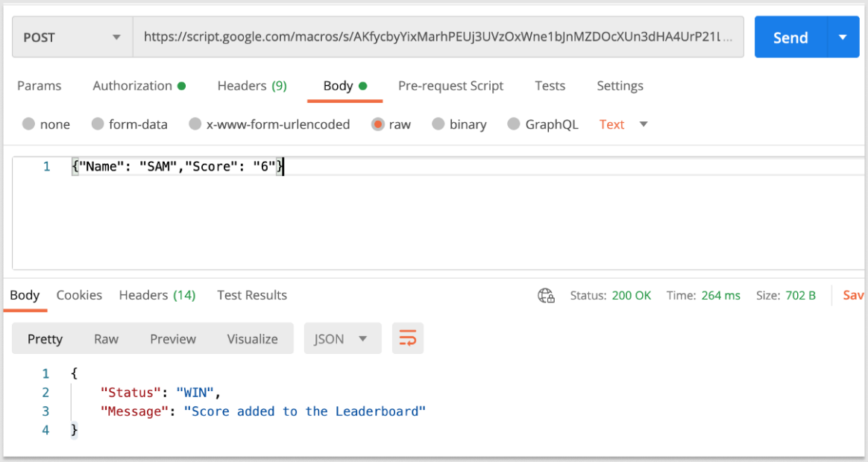
Task: Open the Tests tab
Action: point(550,86)
